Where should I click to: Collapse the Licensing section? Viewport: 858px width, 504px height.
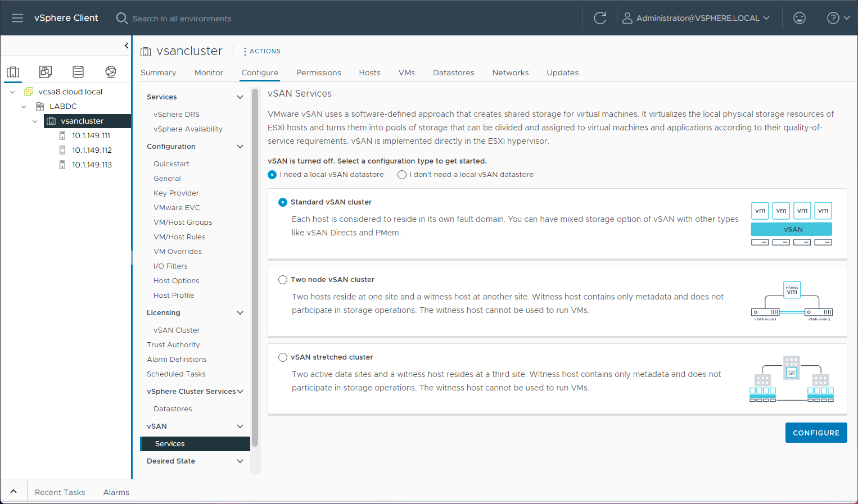point(240,312)
